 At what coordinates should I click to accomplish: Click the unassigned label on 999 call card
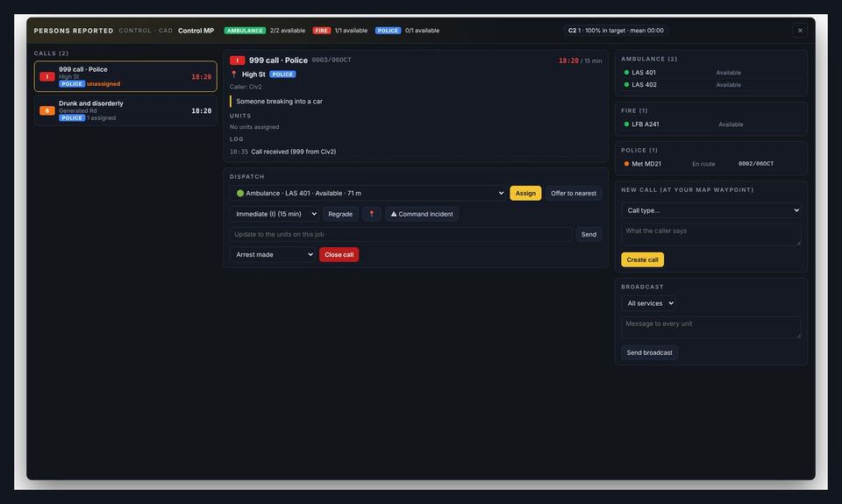coord(103,84)
